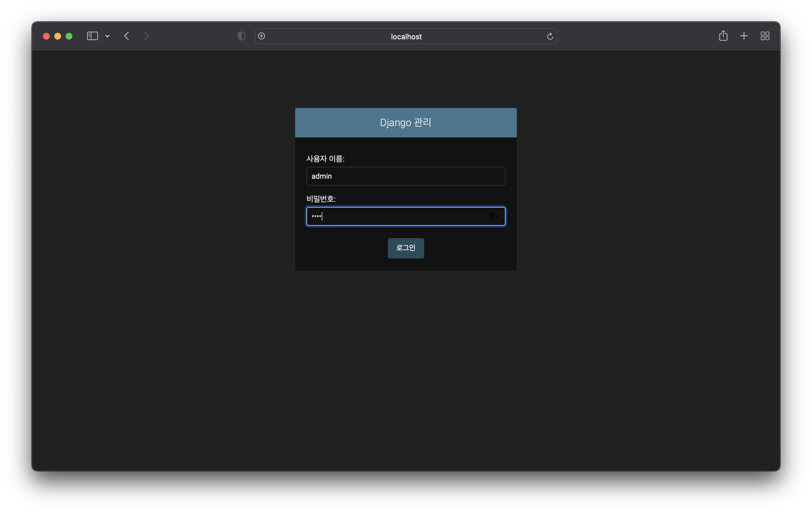Open the Share menu

pos(723,36)
